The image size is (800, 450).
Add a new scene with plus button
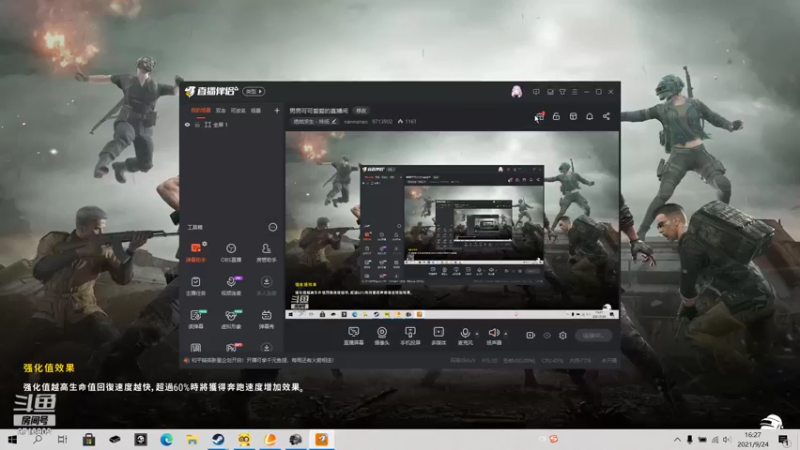[x=277, y=110]
